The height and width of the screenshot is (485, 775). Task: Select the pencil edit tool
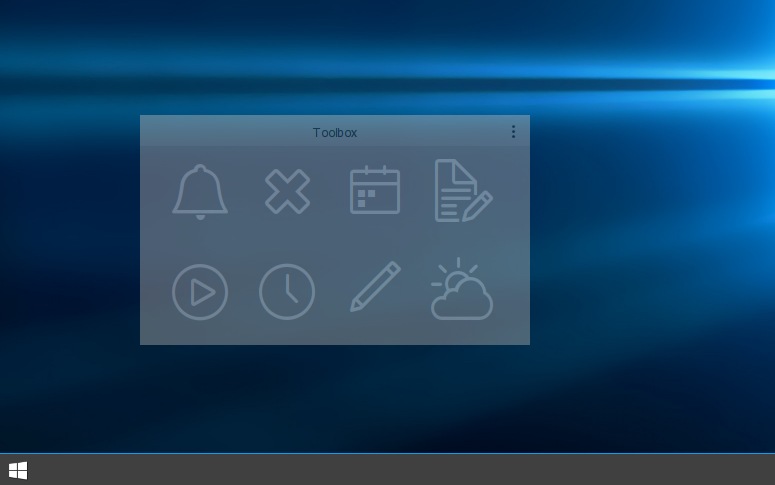pos(375,288)
